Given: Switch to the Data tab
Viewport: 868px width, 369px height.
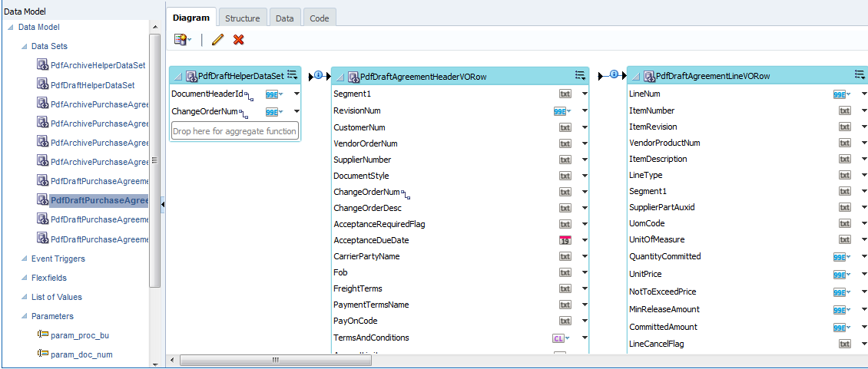Looking at the screenshot, I should 284,18.
